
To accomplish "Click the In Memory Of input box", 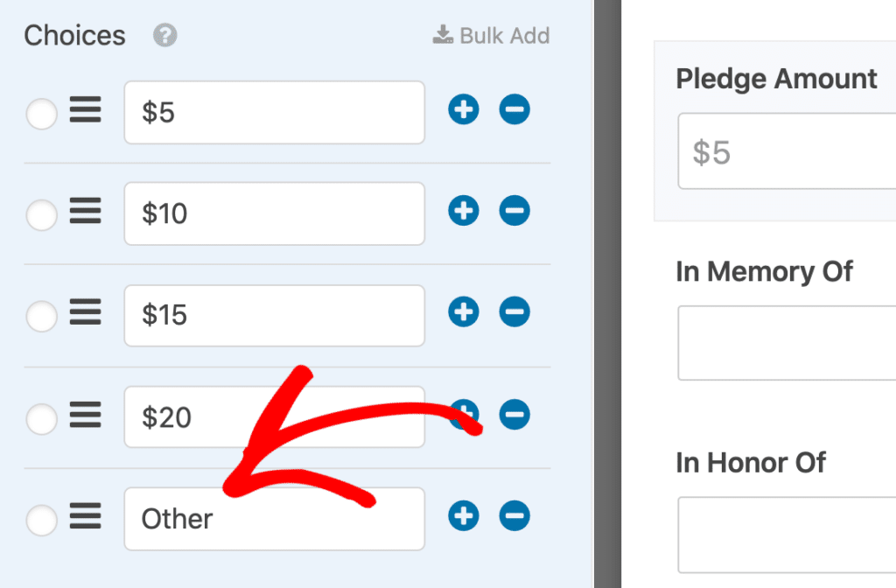I will (x=786, y=342).
